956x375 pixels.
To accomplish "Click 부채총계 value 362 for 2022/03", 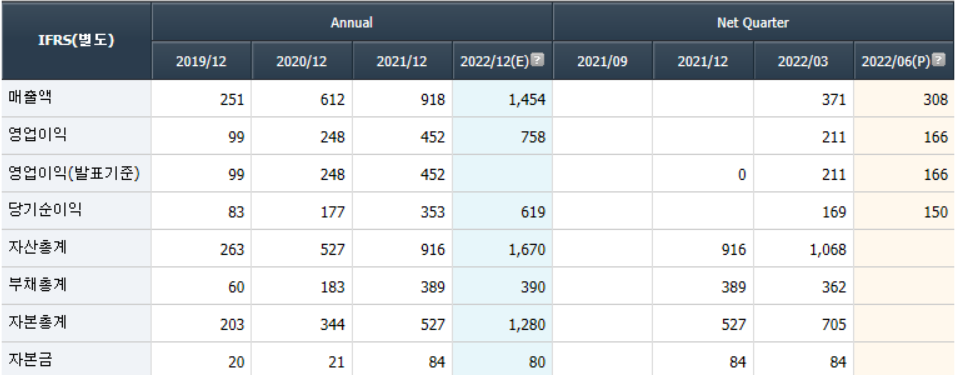I will pos(834,287).
